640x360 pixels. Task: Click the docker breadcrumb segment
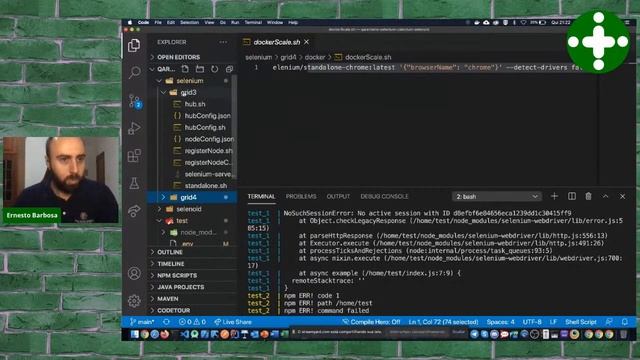pyautogui.click(x=315, y=57)
